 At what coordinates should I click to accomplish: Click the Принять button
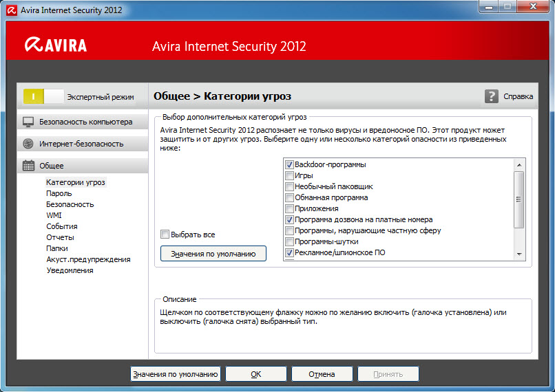[x=388, y=374]
